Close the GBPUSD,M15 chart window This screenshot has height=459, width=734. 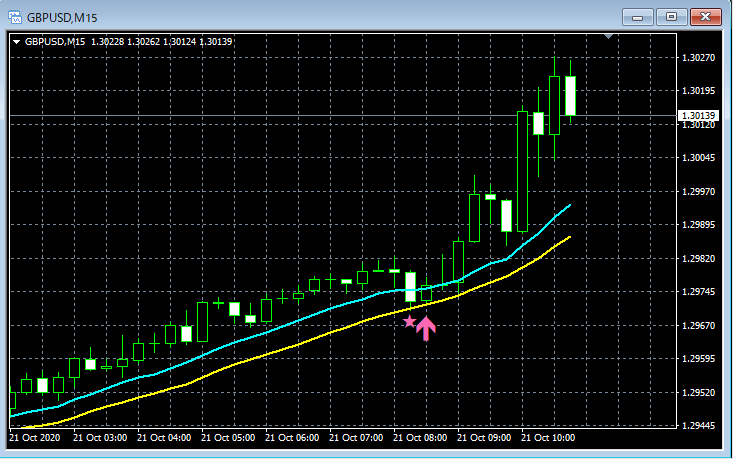(x=705, y=17)
